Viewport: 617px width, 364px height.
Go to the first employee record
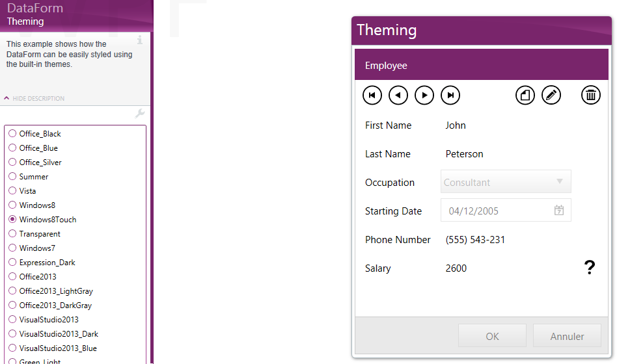tap(372, 96)
